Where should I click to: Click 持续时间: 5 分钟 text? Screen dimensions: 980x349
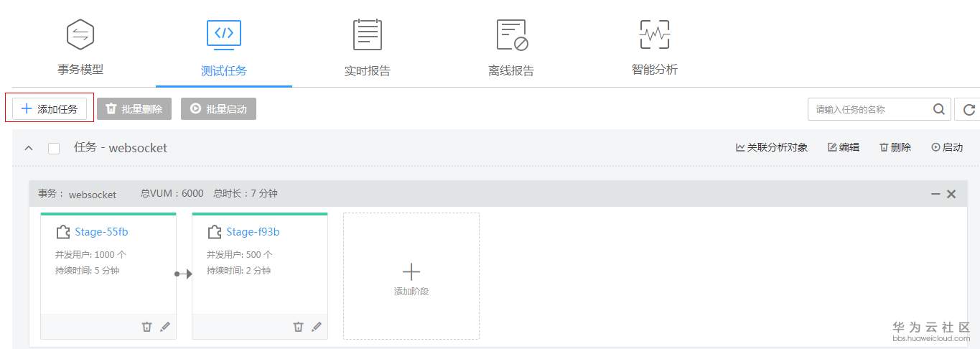pos(87,271)
